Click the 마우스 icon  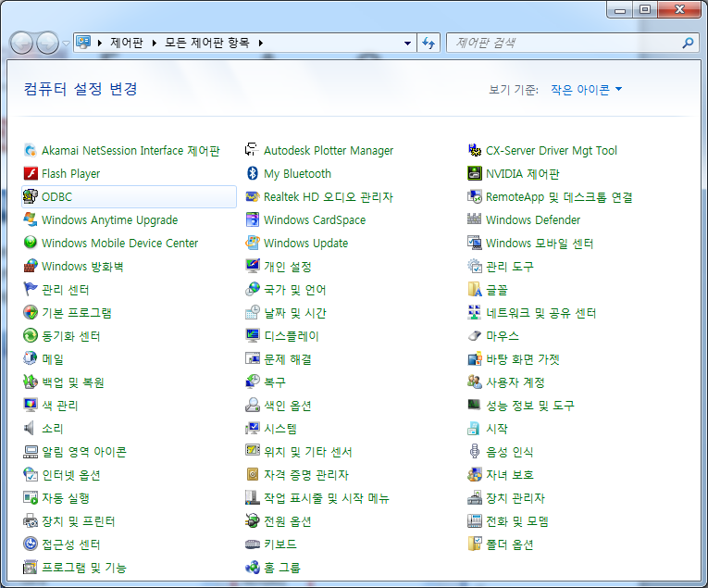[x=475, y=335]
